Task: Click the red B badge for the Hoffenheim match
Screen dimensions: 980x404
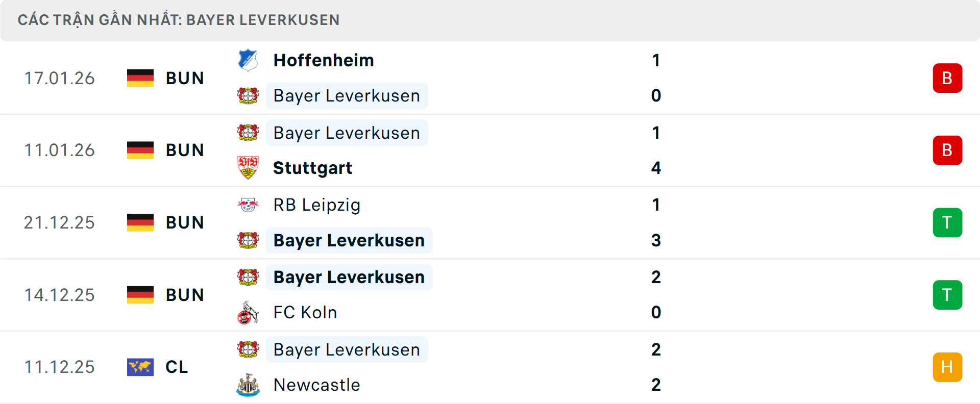Action: pyautogui.click(x=947, y=78)
